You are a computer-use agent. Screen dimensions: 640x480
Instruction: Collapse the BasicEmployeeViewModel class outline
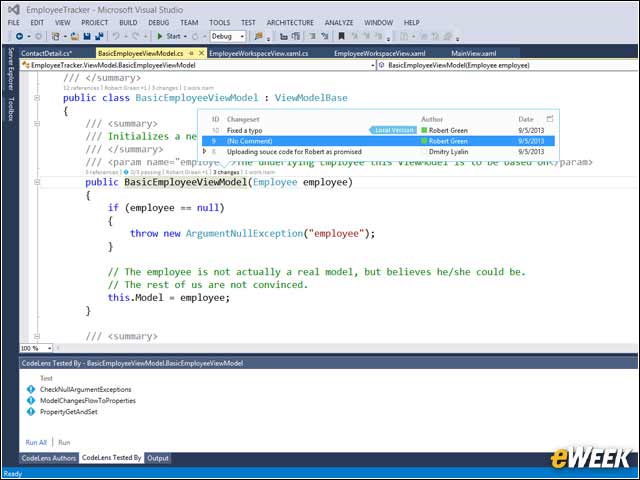37,98
